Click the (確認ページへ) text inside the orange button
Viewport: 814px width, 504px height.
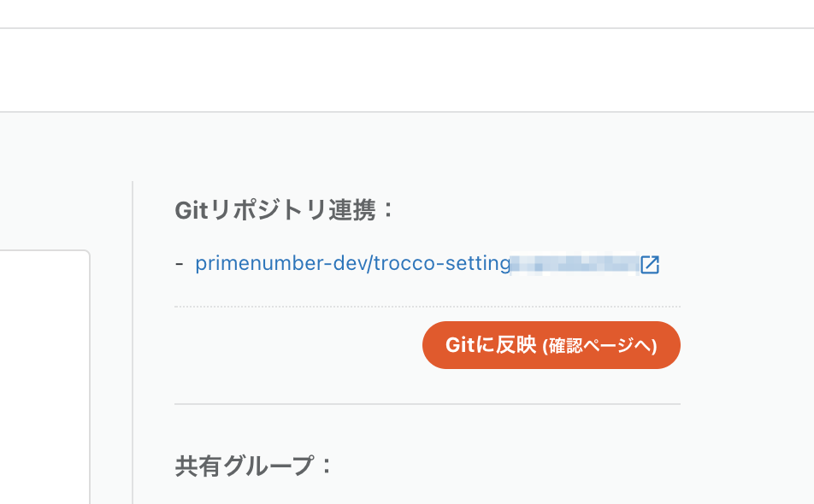point(599,346)
